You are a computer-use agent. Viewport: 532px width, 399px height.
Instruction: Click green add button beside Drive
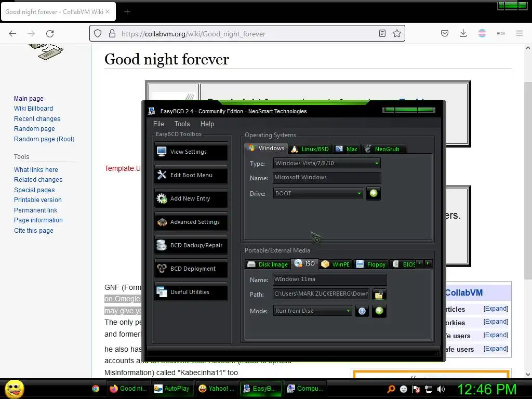point(374,193)
